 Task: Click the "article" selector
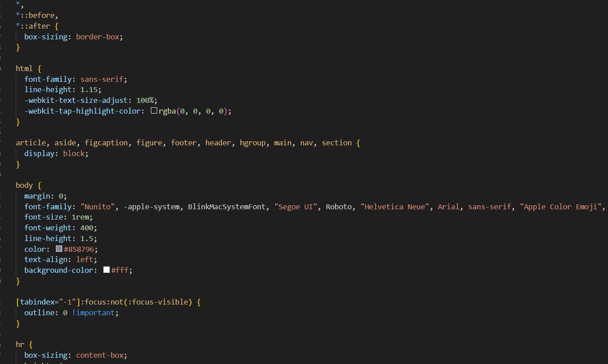[x=31, y=143]
